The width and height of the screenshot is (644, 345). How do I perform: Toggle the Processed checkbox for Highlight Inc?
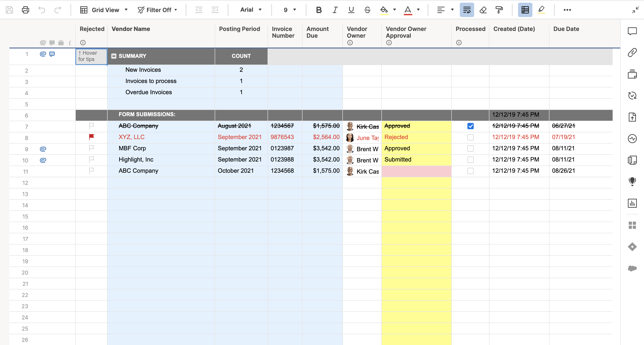[x=470, y=159]
